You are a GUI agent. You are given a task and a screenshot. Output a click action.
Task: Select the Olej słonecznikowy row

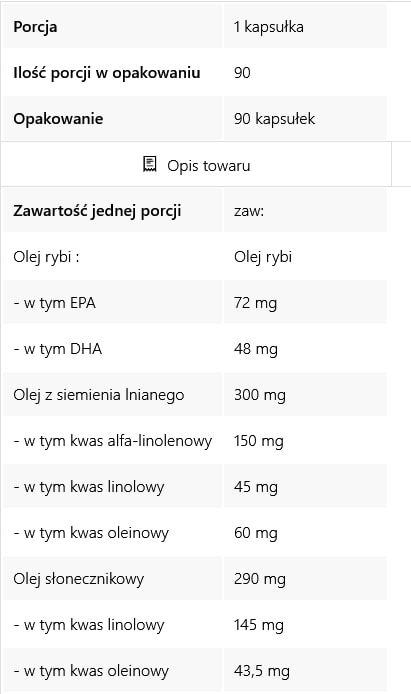pyautogui.click(x=195, y=579)
